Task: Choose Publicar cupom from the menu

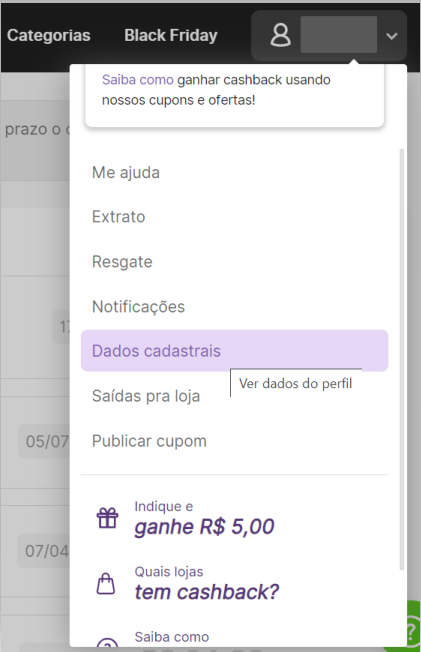Action: (x=149, y=441)
